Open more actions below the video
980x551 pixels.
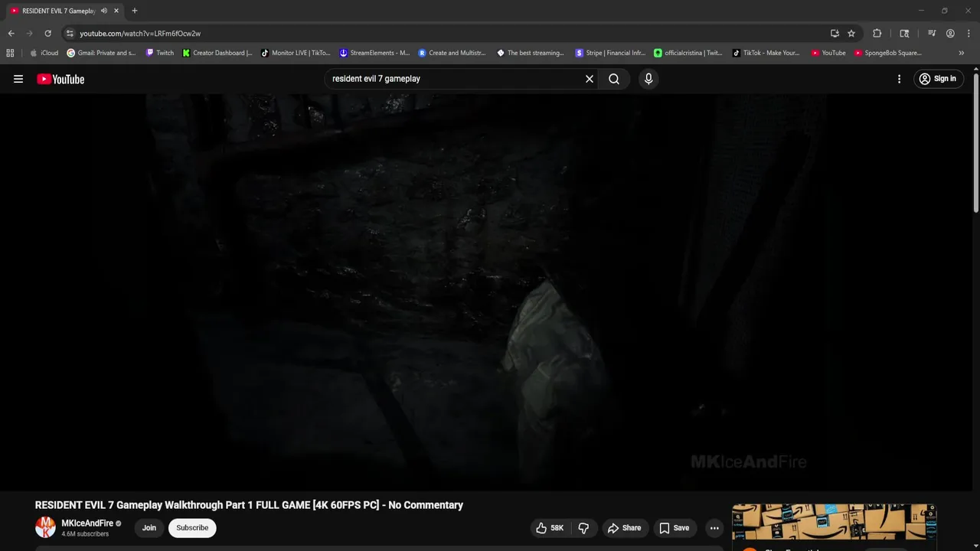[x=714, y=528]
